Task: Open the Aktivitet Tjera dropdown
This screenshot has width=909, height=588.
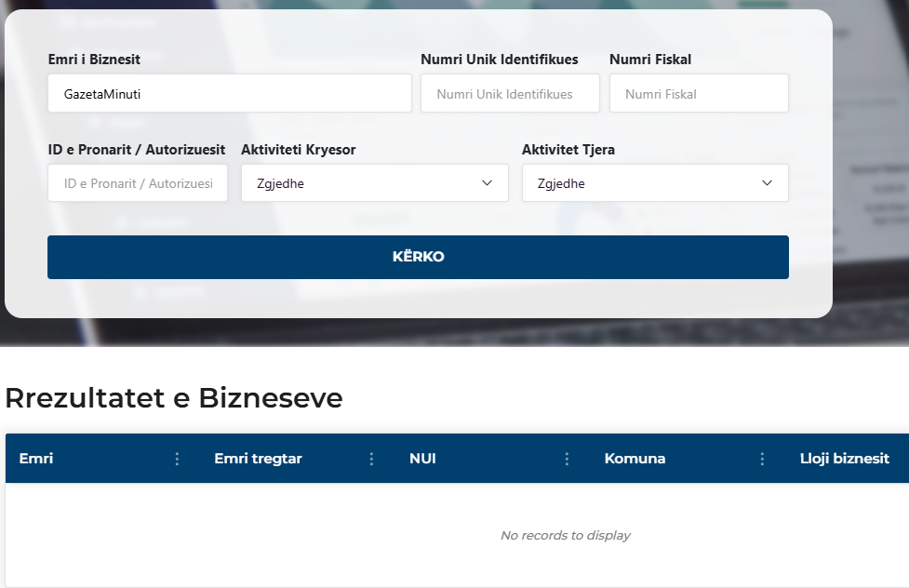Action: coord(655,183)
